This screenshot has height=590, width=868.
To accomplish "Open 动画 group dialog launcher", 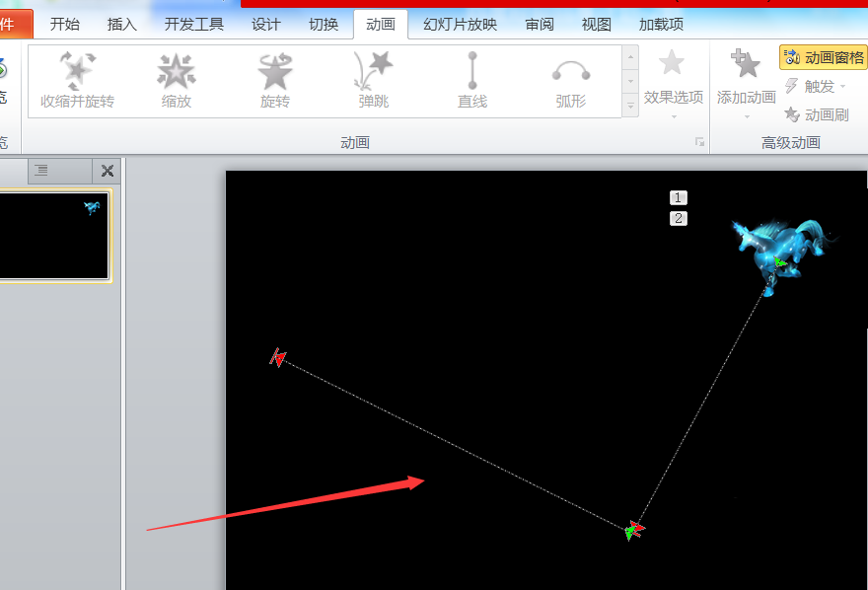I will pyautogui.click(x=699, y=142).
